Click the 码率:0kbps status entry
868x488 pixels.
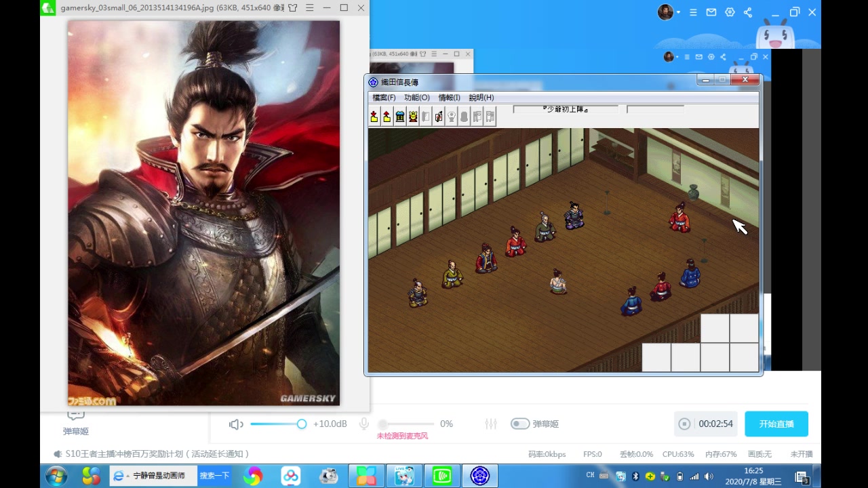(x=547, y=454)
